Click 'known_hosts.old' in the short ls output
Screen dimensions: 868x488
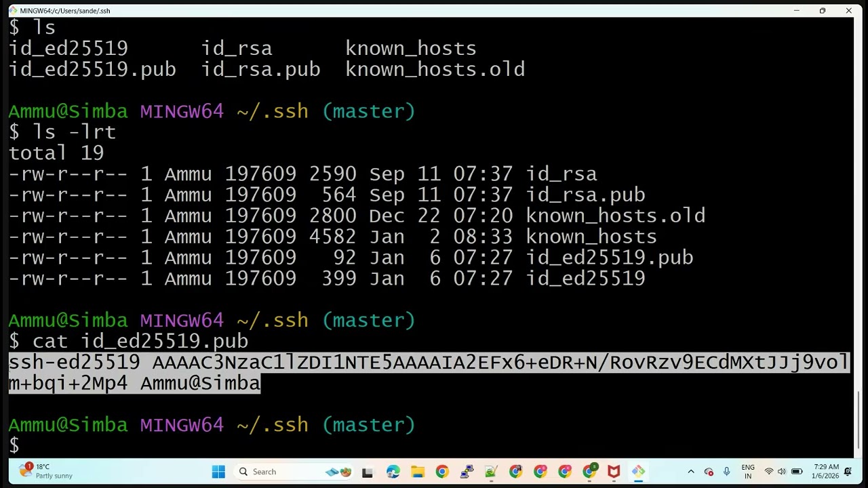click(x=435, y=70)
